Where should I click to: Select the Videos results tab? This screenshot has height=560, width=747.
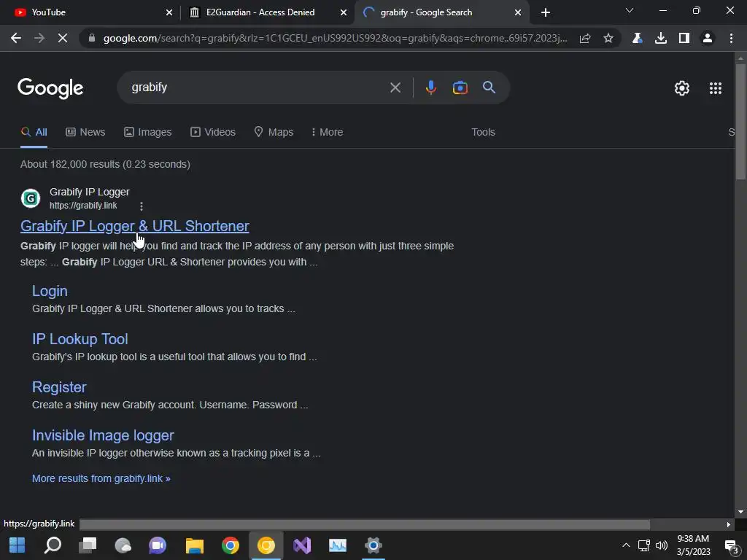[x=213, y=132]
